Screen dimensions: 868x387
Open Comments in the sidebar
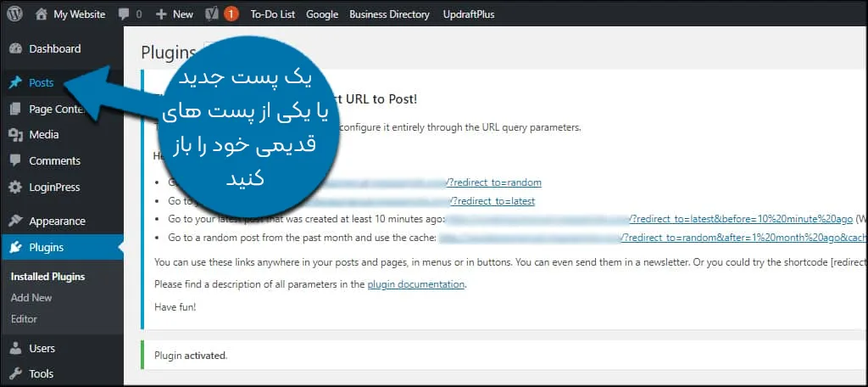tap(55, 160)
